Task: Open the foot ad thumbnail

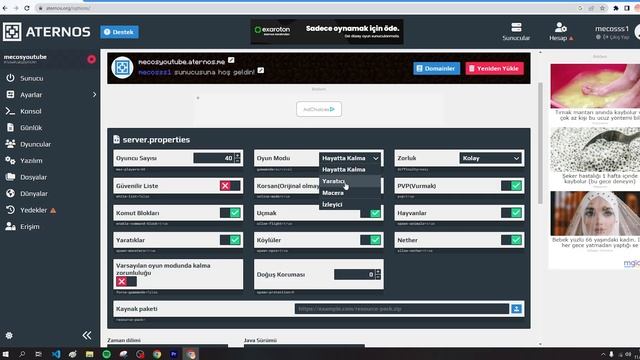Action: tap(595, 86)
